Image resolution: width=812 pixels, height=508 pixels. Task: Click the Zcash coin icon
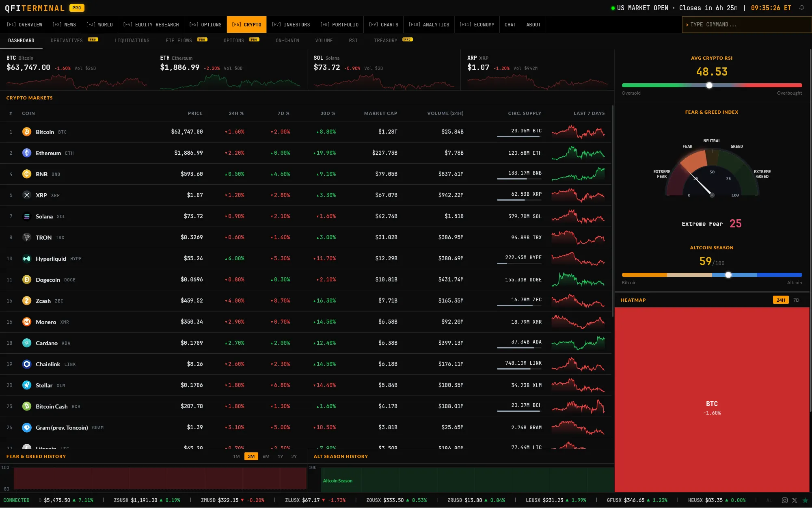[27, 301]
